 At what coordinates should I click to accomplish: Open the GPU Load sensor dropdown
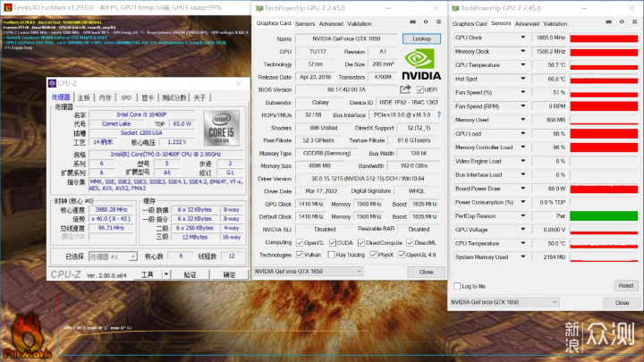tap(523, 133)
